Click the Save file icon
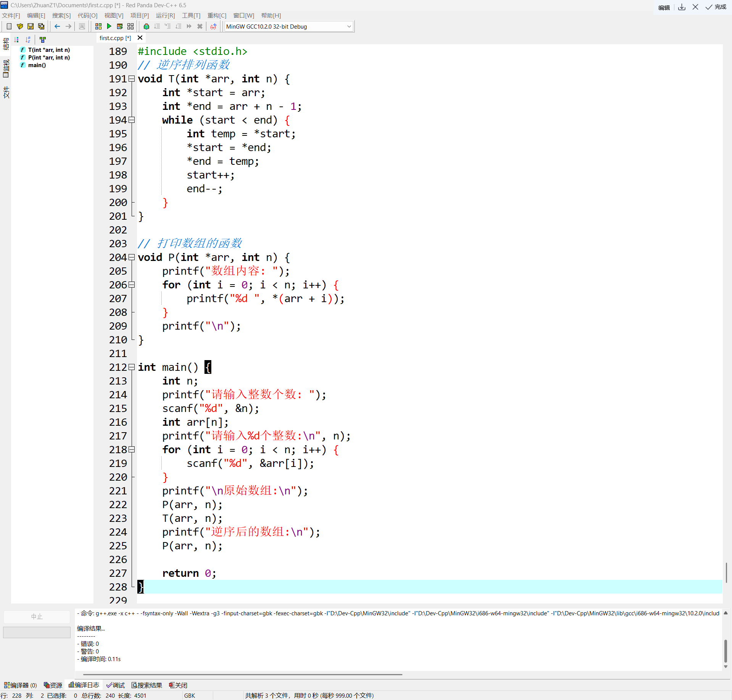 pos(31,26)
